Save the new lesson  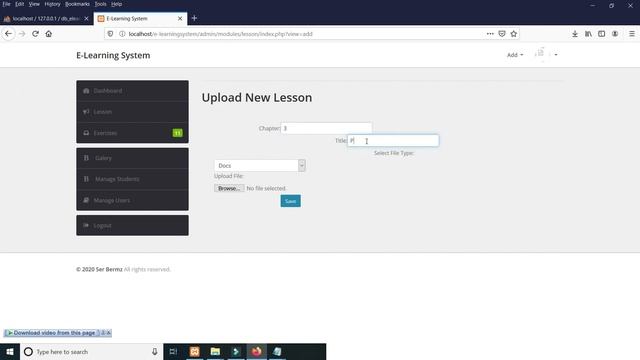[x=291, y=201]
